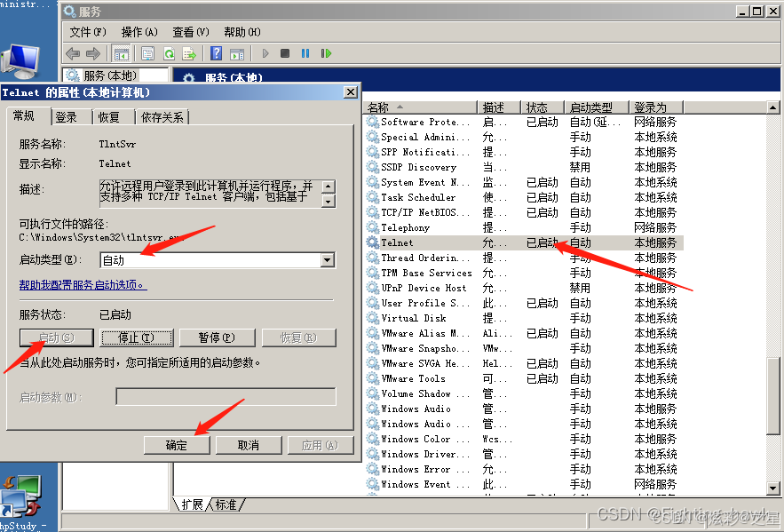Go back with the toolbar back arrow
Screen dimensions: 784x532
point(73,53)
